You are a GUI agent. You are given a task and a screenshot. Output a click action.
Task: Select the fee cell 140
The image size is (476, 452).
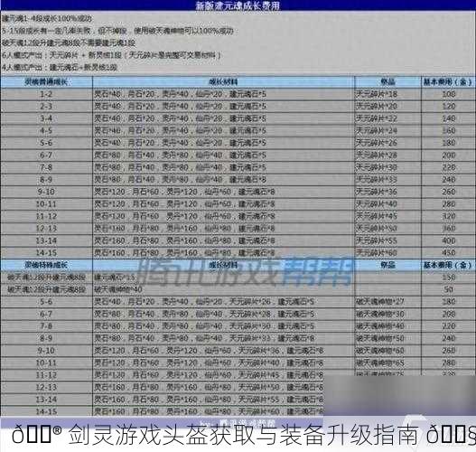tap(449, 118)
